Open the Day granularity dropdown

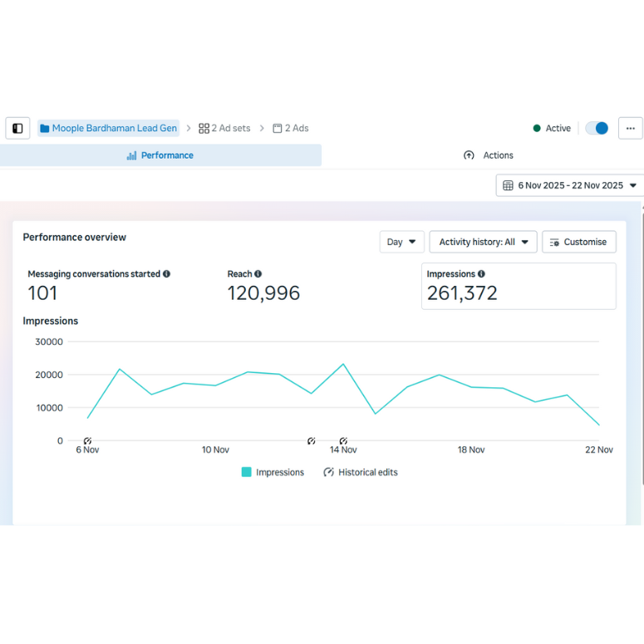tap(401, 242)
